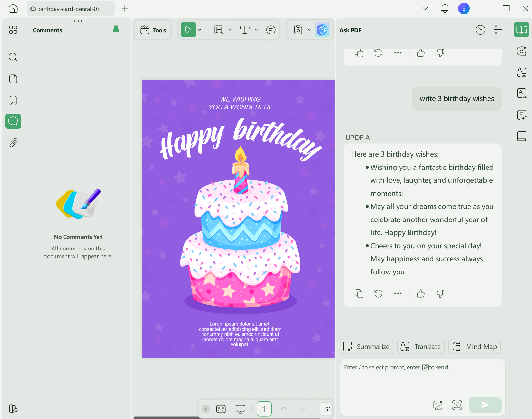
Task: Open Ask PDF settings sliders icon
Action: [x=498, y=30]
